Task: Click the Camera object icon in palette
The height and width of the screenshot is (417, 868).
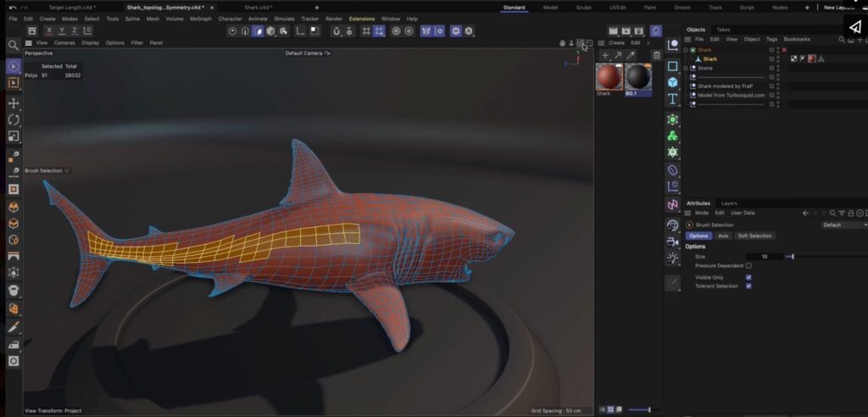Action: [x=672, y=242]
